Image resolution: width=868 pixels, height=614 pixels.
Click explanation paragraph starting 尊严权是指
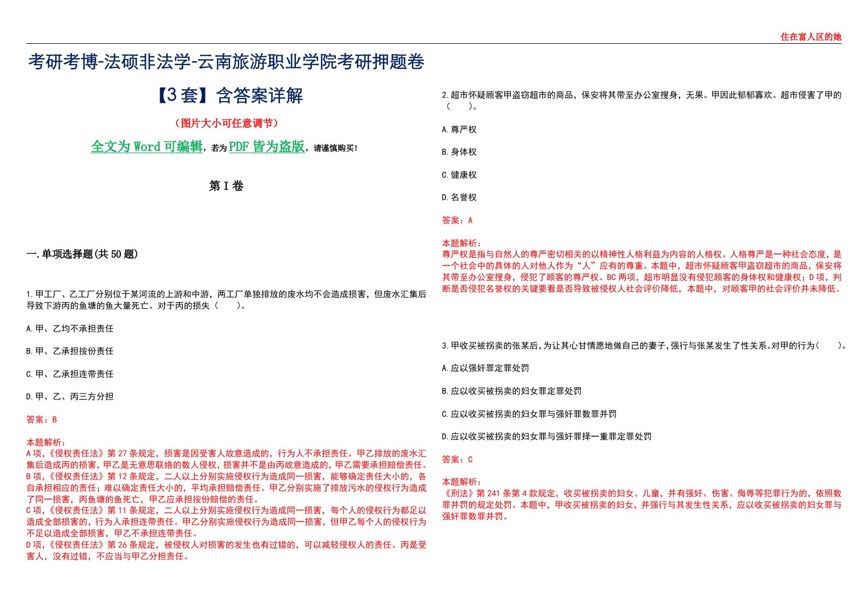(x=642, y=271)
